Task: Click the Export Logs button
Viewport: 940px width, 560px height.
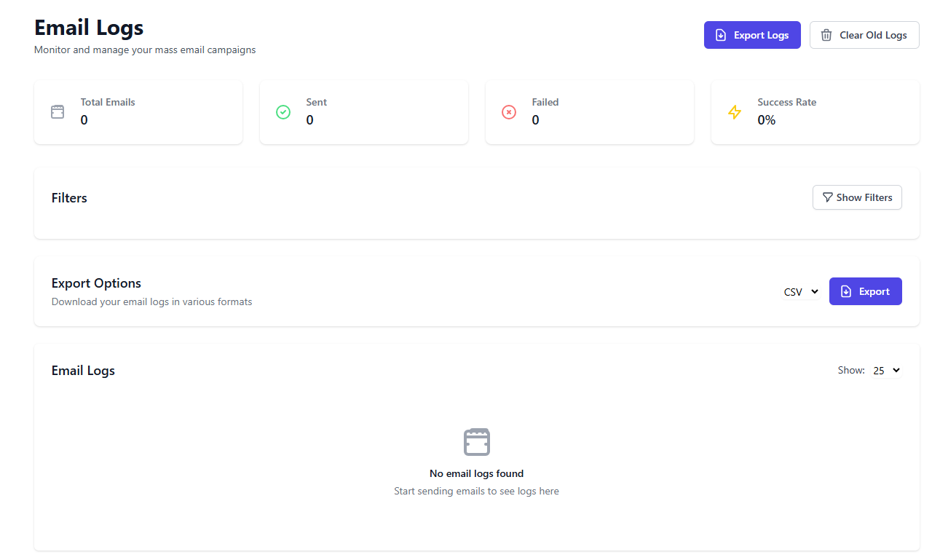Action: (752, 34)
